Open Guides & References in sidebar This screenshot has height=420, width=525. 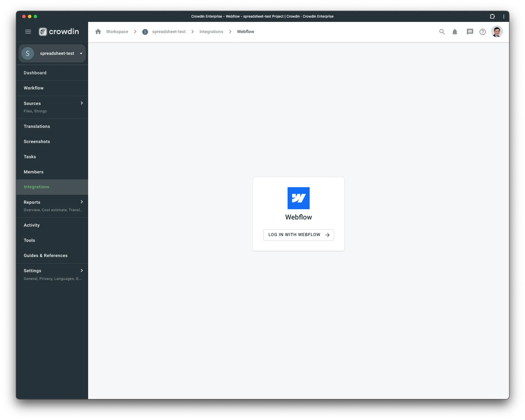52,255
